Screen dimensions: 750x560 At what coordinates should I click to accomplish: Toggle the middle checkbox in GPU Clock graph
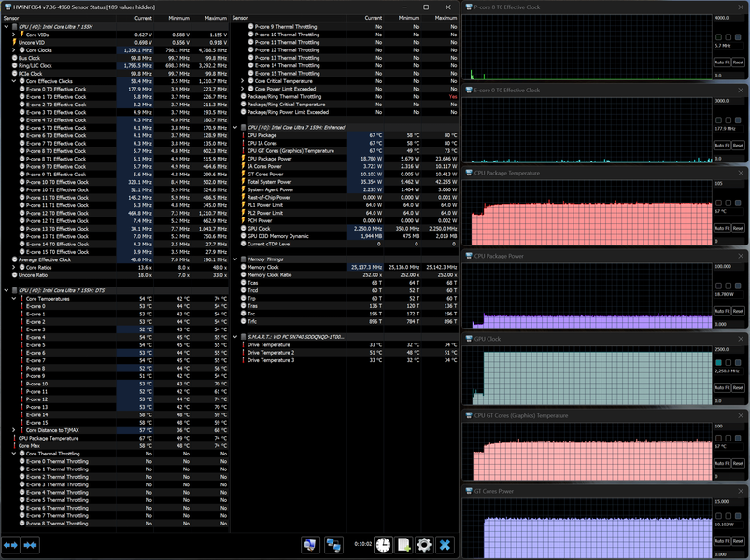(x=728, y=363)
